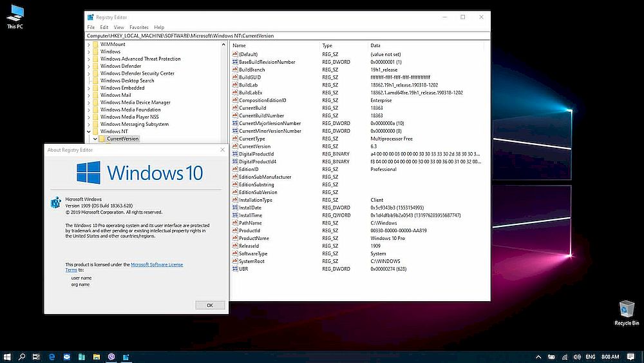The image size is (644, 363).
Task: Maximize the Registry Editor window
Action: [462, 17]
